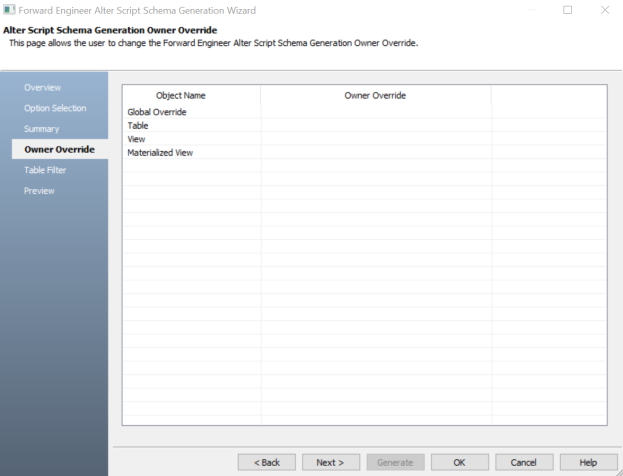The image size is (623, 476).
Task: Edit Owner Override cell for Table
Action: (376, 126)
